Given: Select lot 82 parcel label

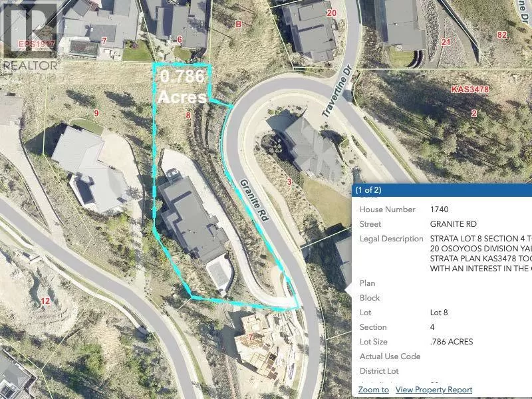Looking at the screenshot, I should point(502,35).
